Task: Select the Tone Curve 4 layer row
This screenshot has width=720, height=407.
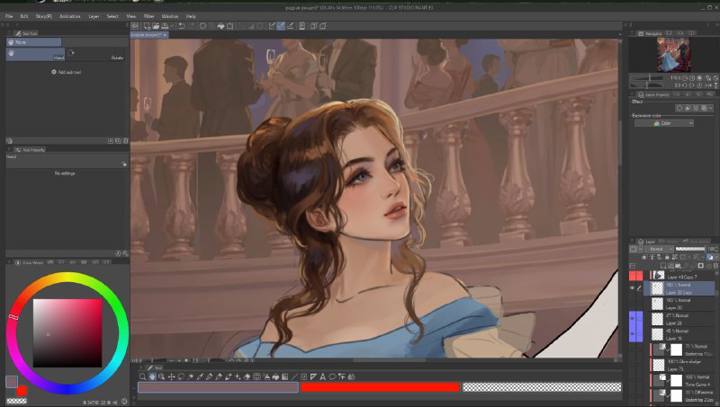Action: 681,380
